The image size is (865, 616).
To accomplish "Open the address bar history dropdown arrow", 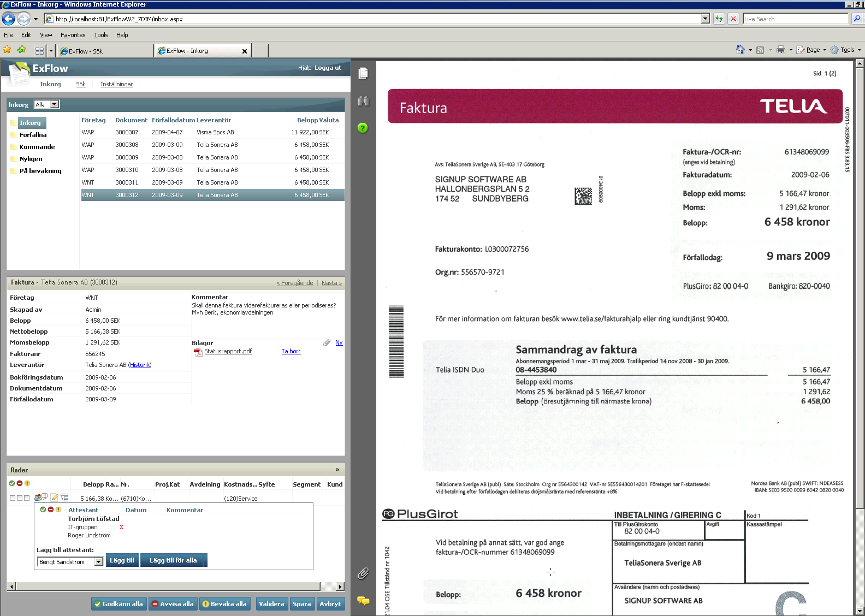I will (x=706, y=19).
